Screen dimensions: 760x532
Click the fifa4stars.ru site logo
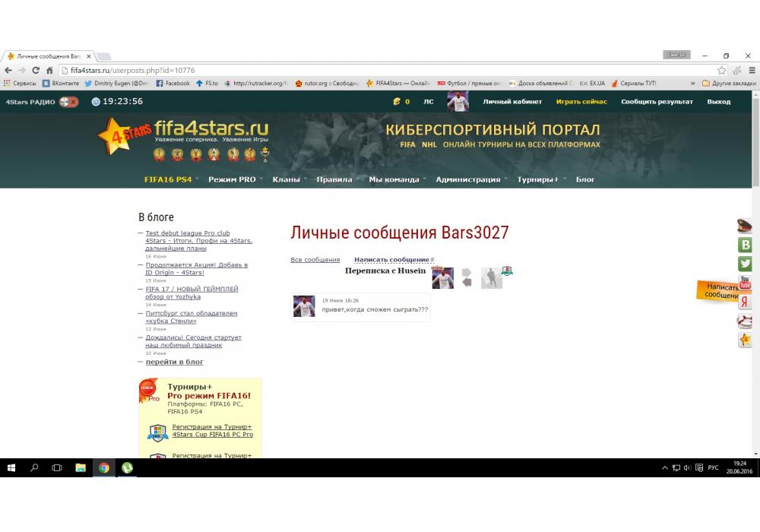point(183,136)
